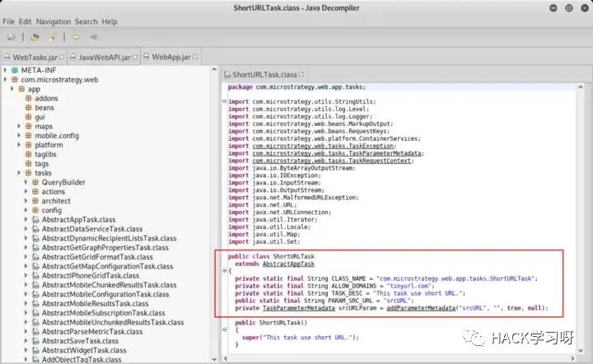Click the tree panel scroll-down arrow
Screen dimensions: 593x364
(214, 359)
